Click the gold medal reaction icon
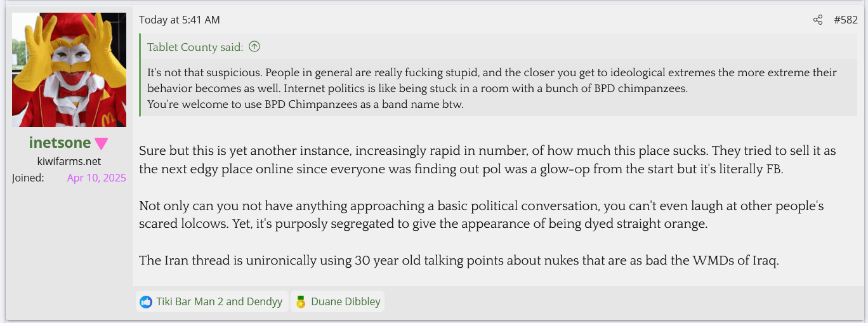Image resolution: width=868 pixels, height=323 pixels. 301,301
